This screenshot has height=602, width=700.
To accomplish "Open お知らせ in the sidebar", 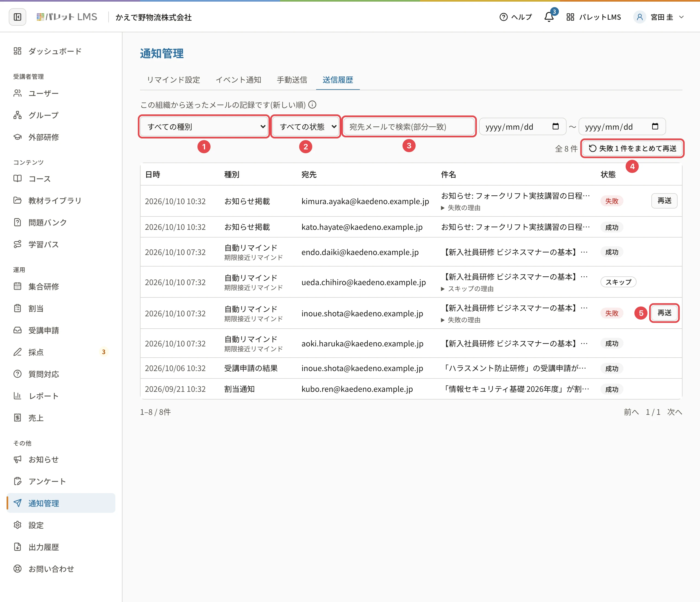I will (61, 459).
